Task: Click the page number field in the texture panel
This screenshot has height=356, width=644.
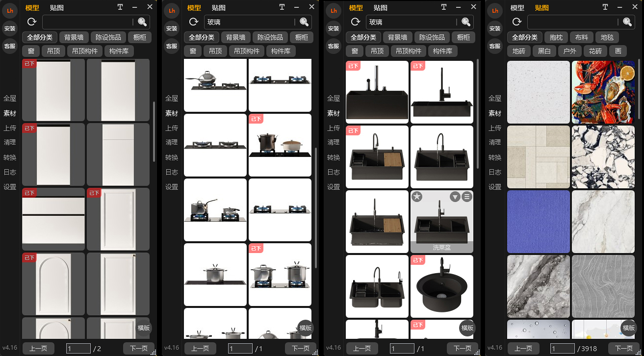Action: 563,349
